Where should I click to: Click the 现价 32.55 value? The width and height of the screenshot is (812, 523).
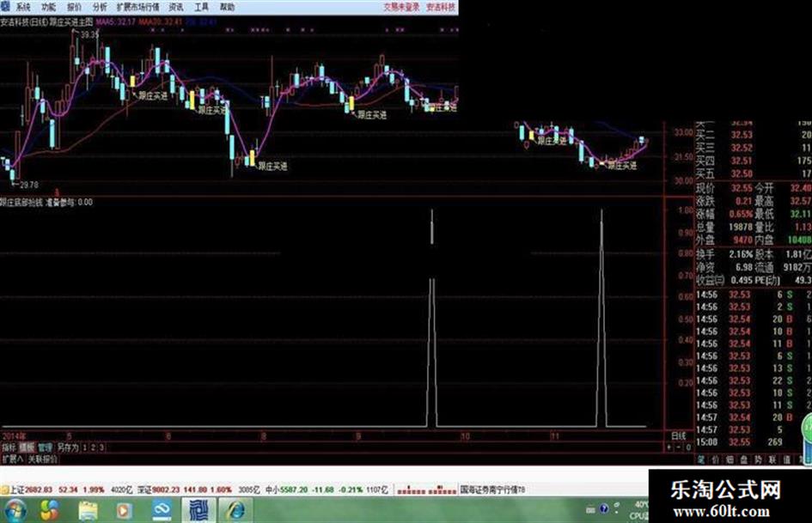click(x=742, y=188)
